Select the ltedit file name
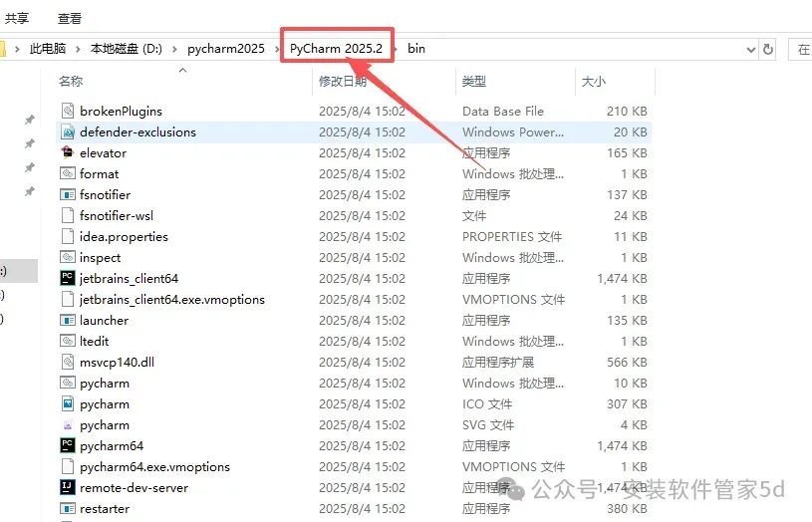812x522 pixels. click(x=95, y=341)
